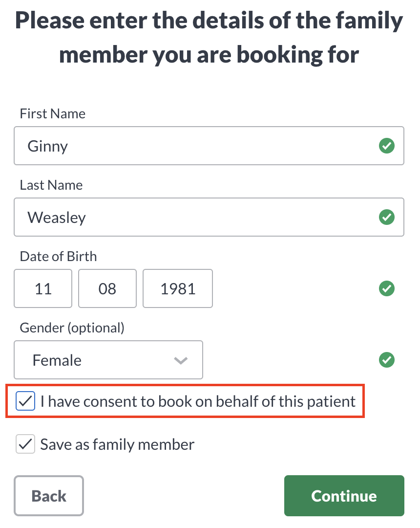Uncheck the Save as family member checkbox
This screenshot has height=528, width=420.
pos(25,444)
